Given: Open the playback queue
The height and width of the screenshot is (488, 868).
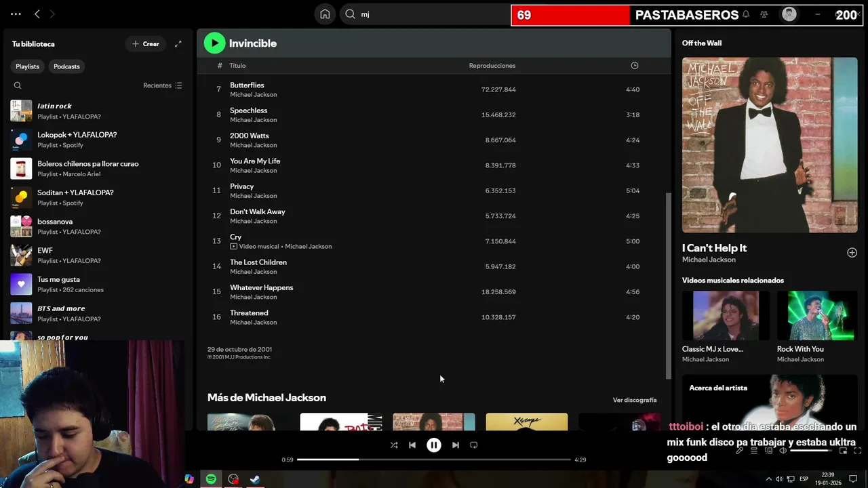Looking at the screenshot, I should coord(754,451).
